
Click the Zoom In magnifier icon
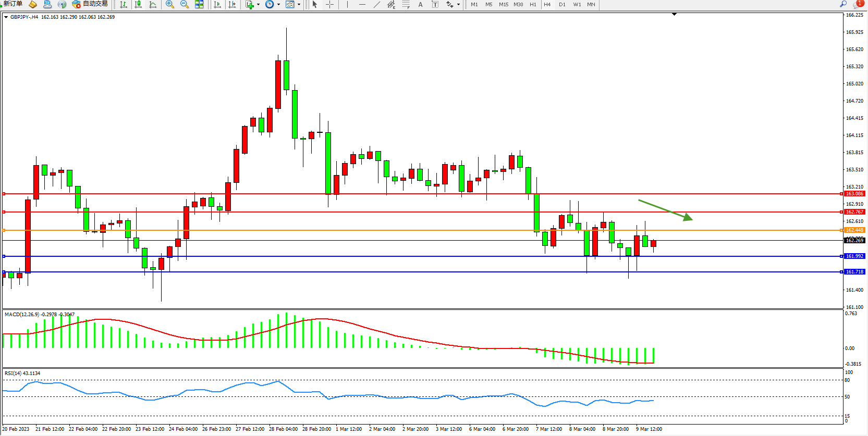[170, 4]
